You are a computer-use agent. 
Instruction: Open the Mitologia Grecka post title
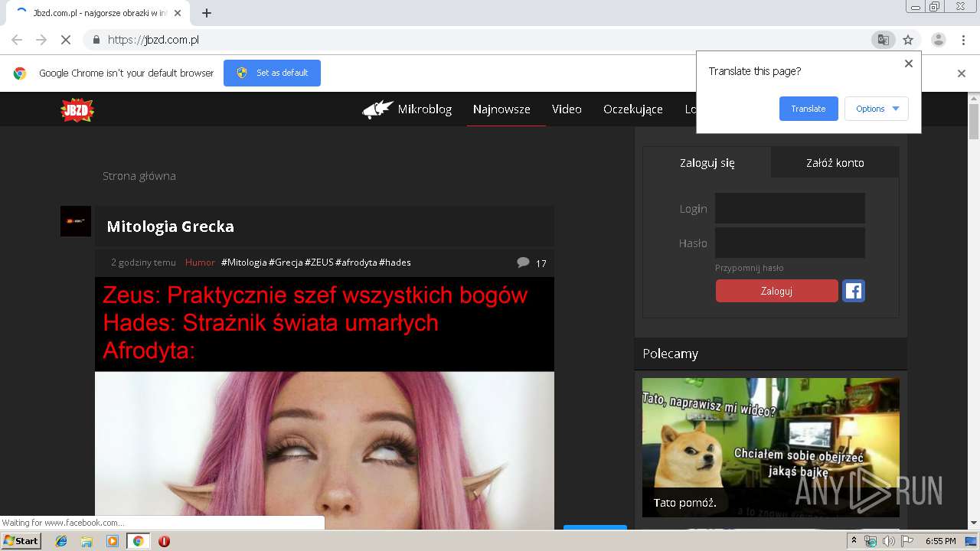tap(171, 227)
